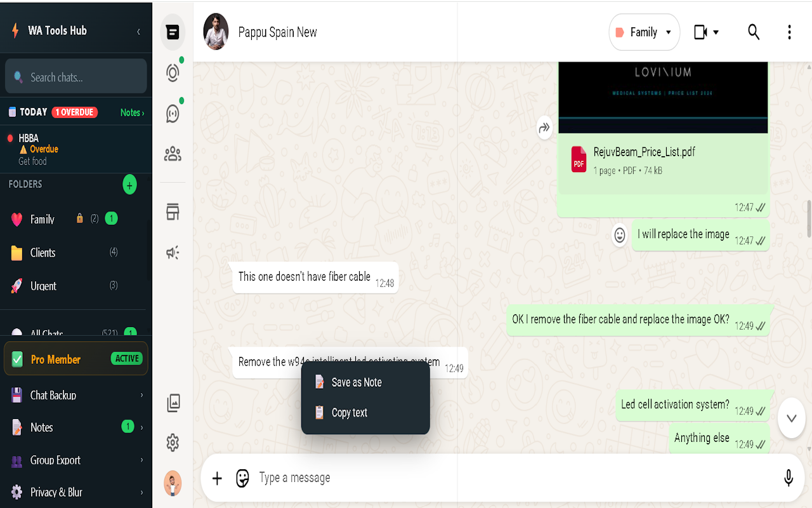Open the emoji and sticker picker
The image size is (812, 508).
[x=242, y=478]
